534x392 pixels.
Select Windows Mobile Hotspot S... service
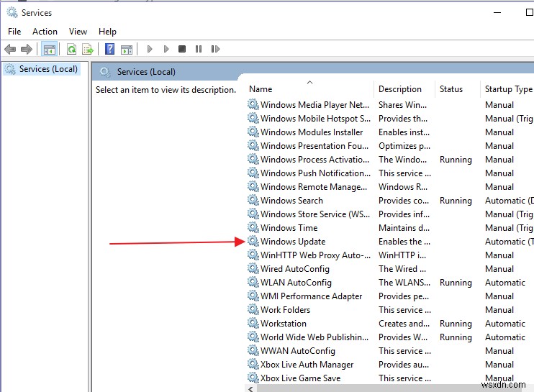[315, 119]
